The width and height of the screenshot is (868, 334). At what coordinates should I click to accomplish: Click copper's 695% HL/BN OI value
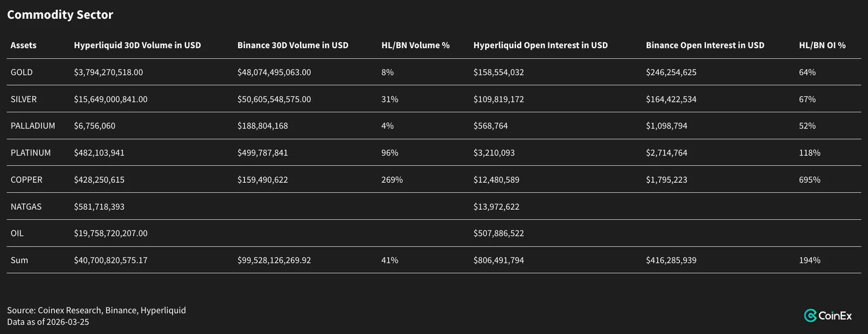(809, 179)
